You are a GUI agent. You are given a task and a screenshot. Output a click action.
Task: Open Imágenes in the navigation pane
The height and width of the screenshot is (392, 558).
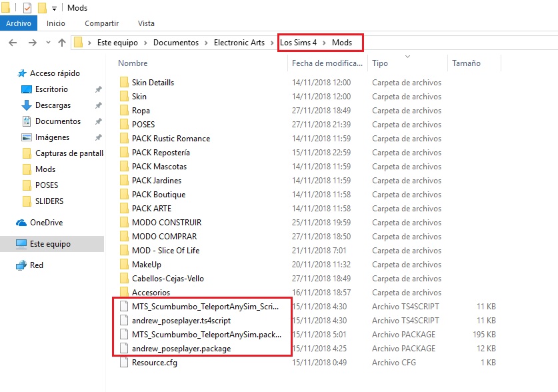click(x=52, y=137)
